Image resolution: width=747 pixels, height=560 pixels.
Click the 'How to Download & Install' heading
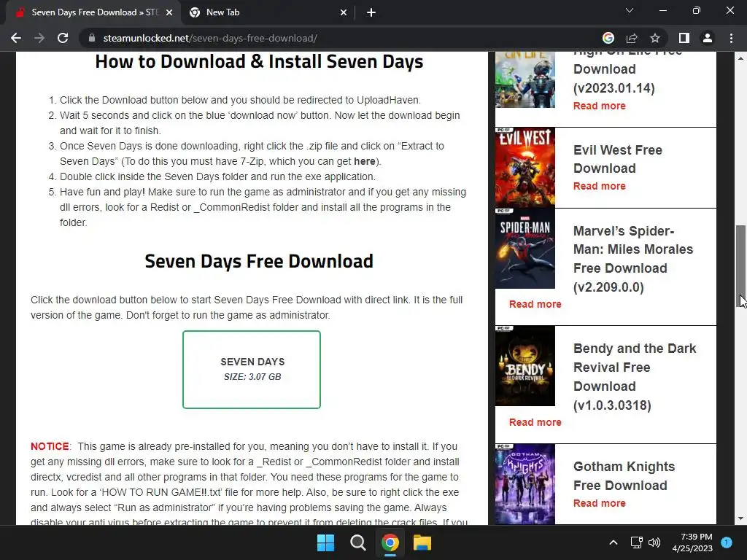click(259, 62)
